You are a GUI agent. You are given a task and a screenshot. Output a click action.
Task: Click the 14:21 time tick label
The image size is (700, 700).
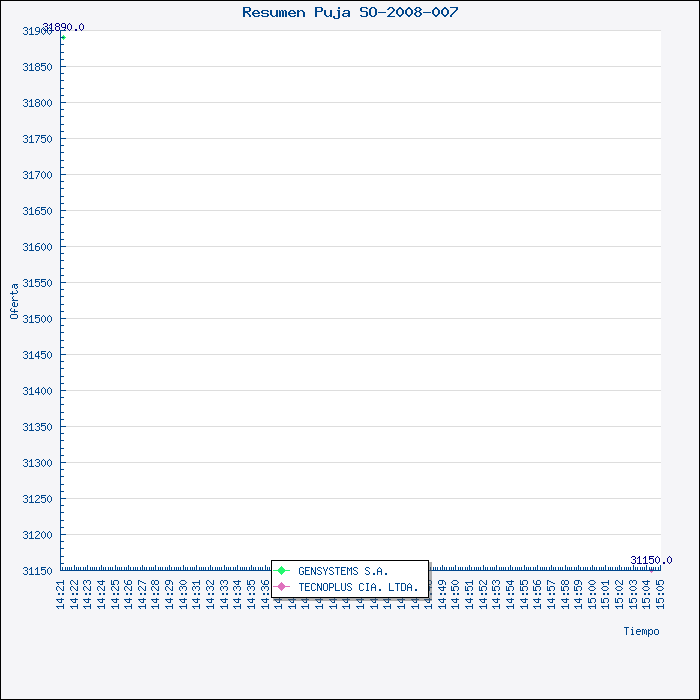[x=61, y=592]
